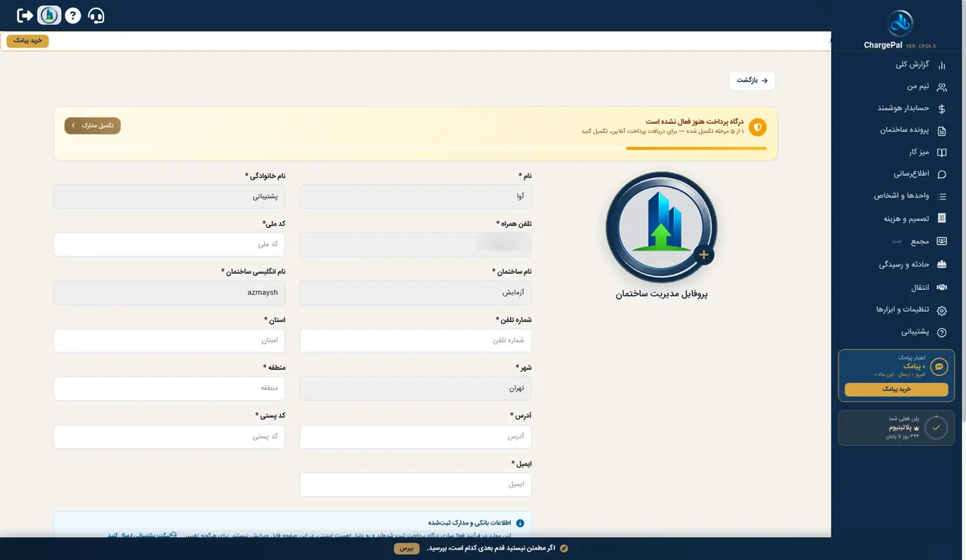Click the speech bubble icon for اطلاع‌رسانی
966x560 pixels.
[941, 174]
